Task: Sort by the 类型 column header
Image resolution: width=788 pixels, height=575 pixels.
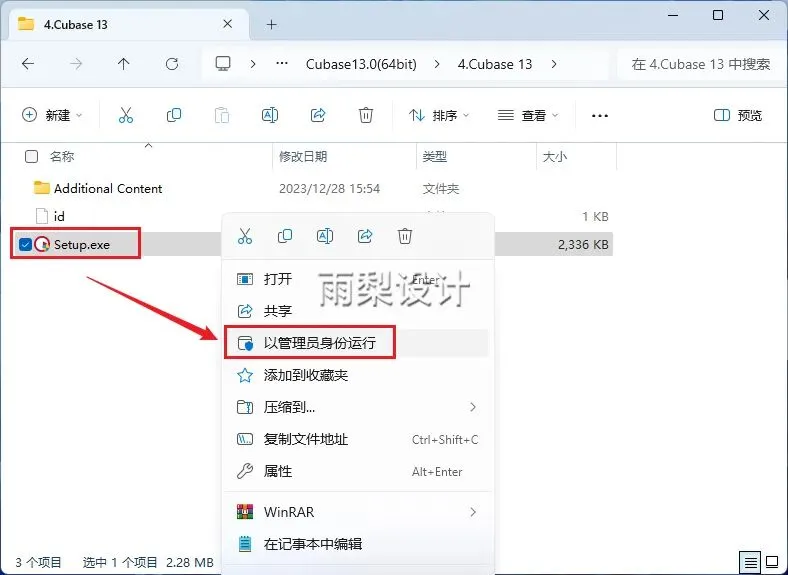Action: 435,157
